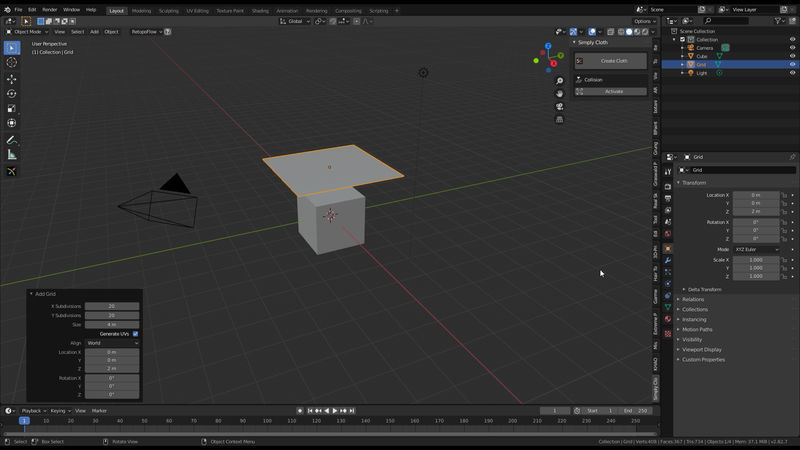Expand the Viewport Display panel
The image size is (800, 450).
point(702,349)
